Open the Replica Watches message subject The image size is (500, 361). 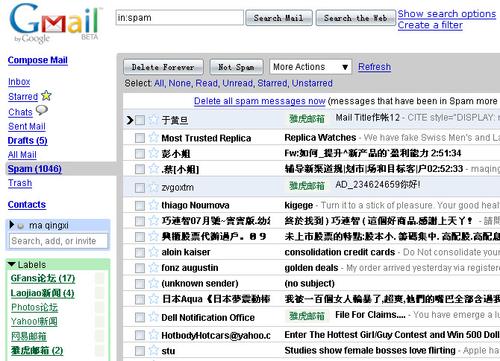pyautogui.click(x=320, y=137)
